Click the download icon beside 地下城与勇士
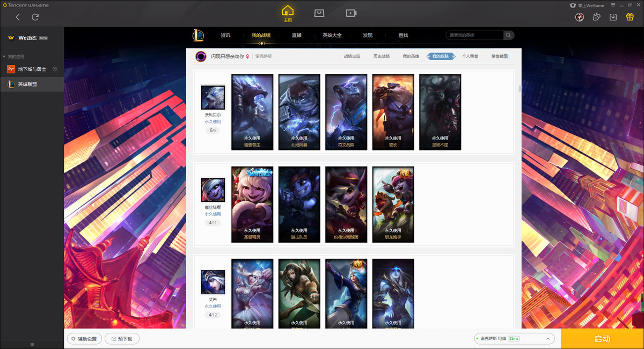 [55, 69]
